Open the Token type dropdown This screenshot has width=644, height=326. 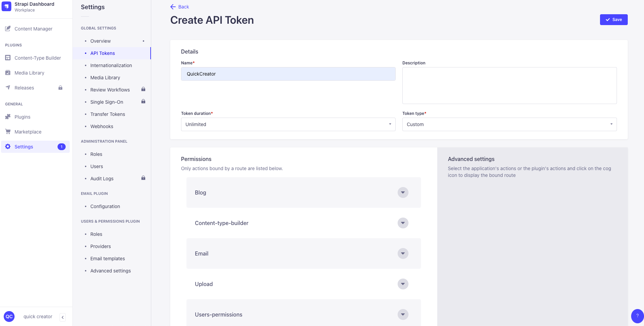tap(509, 124)
